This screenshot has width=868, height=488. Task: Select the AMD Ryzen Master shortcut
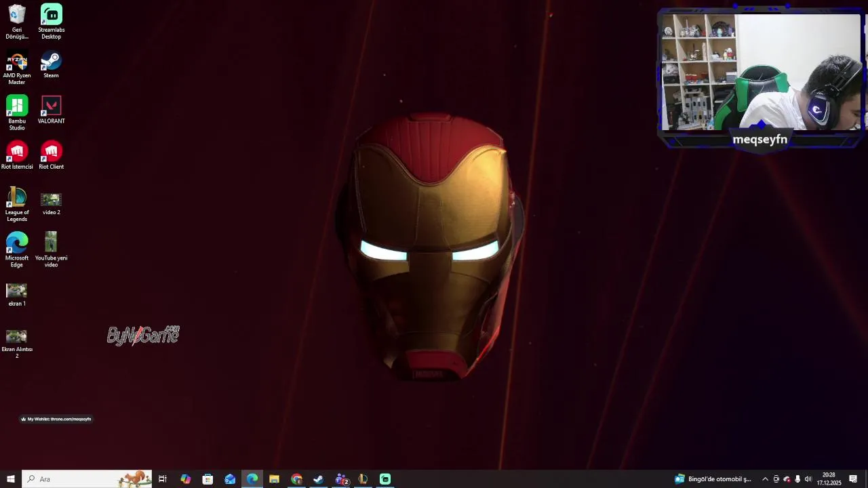click(17, 68)
